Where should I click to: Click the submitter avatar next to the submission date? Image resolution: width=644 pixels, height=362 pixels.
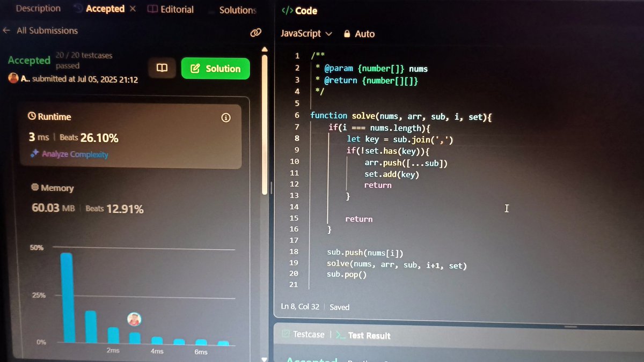[x=13, y=78]
